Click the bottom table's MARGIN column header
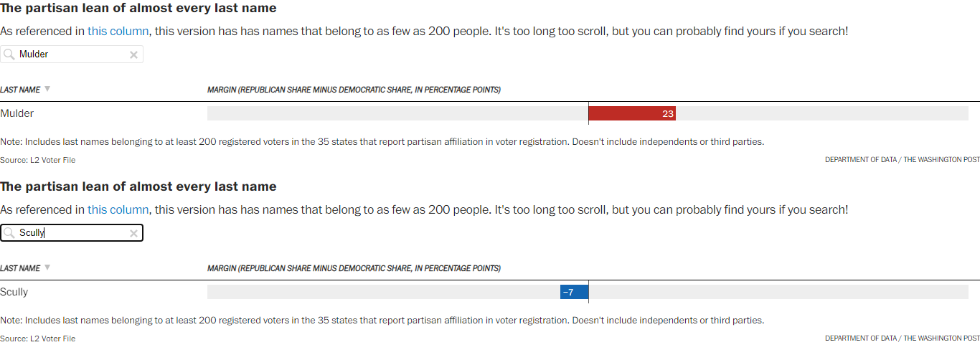 pyautogui.click(x=354, y=268)
